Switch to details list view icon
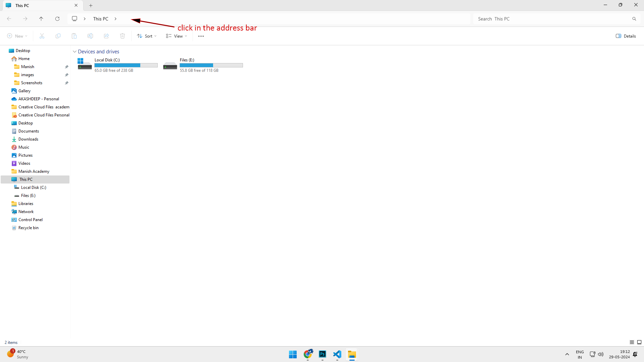644x362 pixels. click(632, 342)
